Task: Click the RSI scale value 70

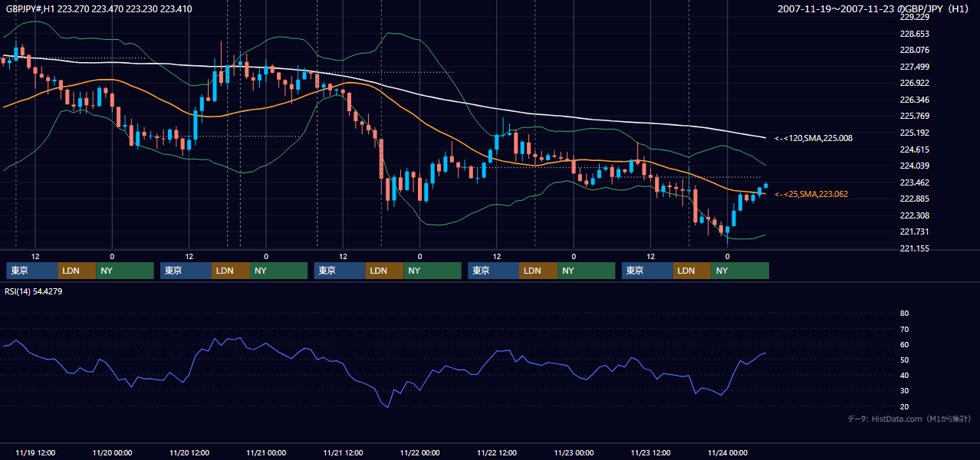Action: (x=904, y=329)
